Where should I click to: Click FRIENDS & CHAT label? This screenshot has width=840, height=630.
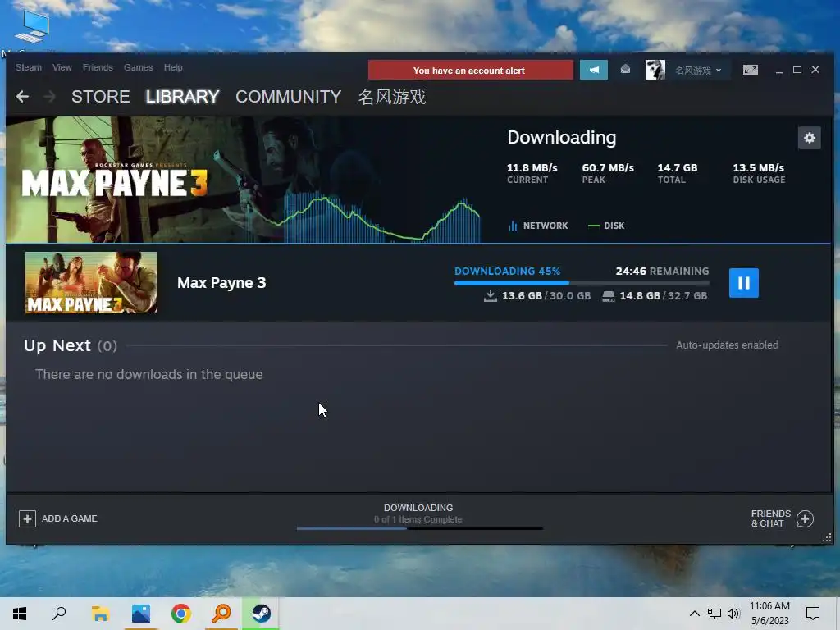[770, 518]
